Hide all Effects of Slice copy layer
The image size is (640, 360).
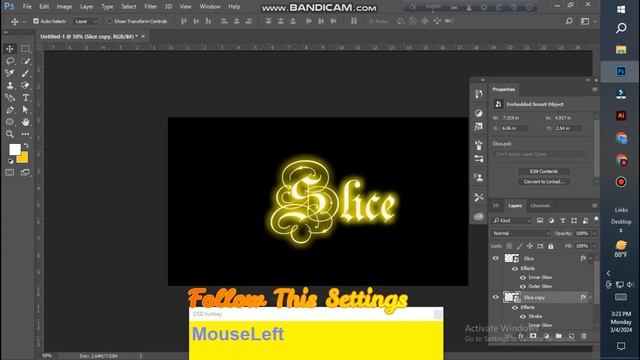515,307
